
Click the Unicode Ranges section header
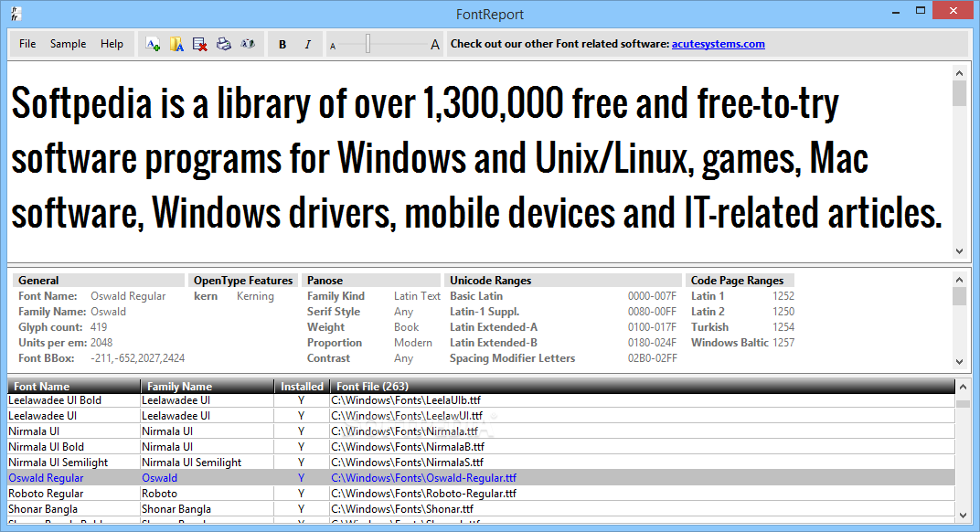pyautogui.click(x=563, y=281)
